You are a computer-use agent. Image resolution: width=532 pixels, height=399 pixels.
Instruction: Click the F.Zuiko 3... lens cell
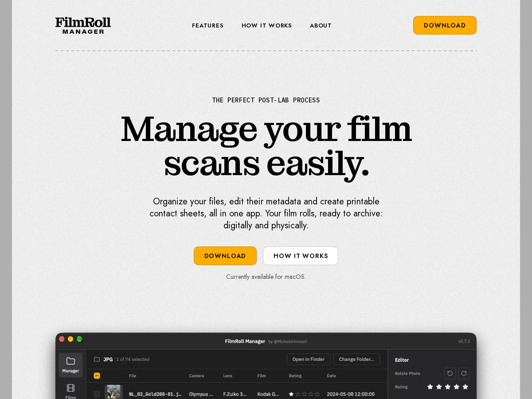tap(235, 394)
